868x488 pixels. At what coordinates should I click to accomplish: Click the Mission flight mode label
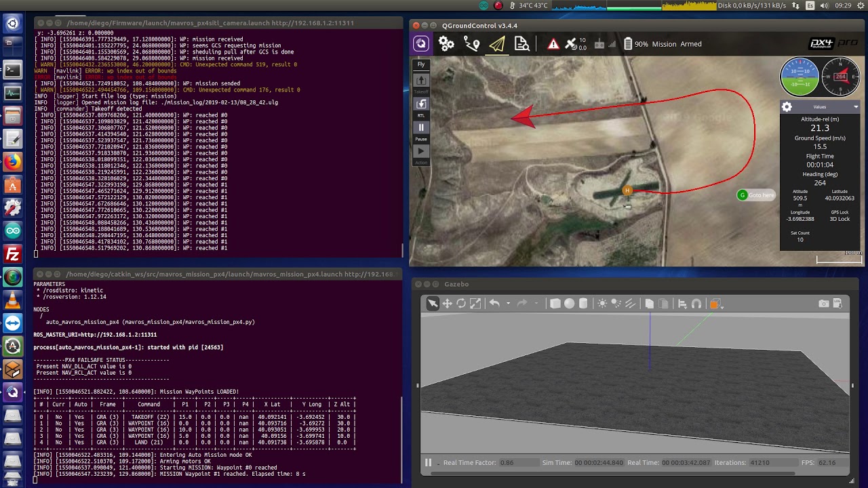coord(664,44)
